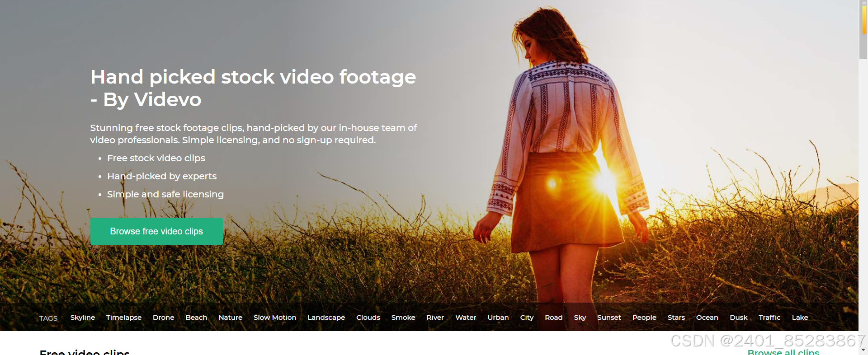Select the Road tag

pos(554,318)
